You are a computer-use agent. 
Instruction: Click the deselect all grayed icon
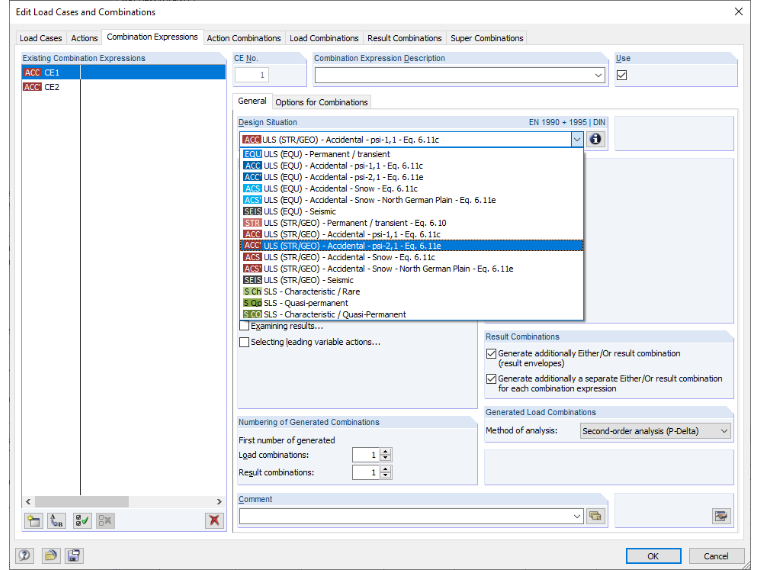pos(105,521)
